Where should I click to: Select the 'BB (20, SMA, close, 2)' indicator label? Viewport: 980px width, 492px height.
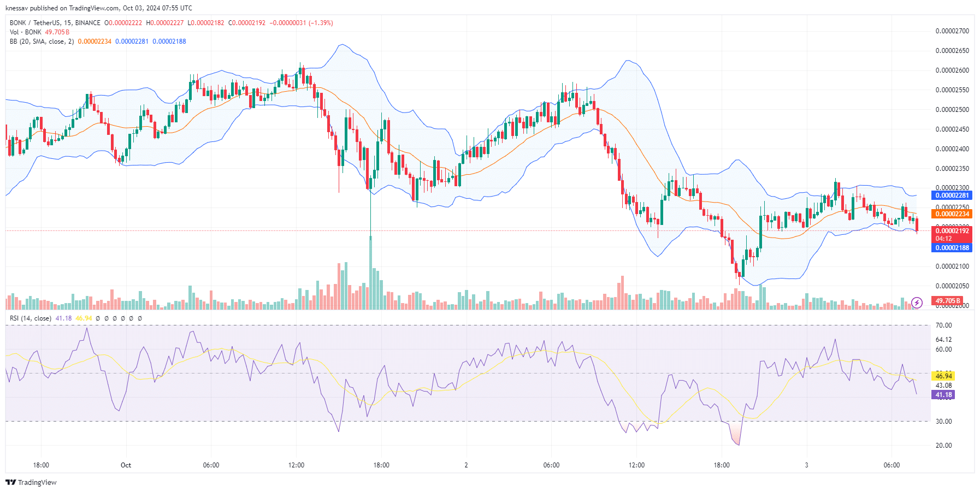(x=42, y=42)
